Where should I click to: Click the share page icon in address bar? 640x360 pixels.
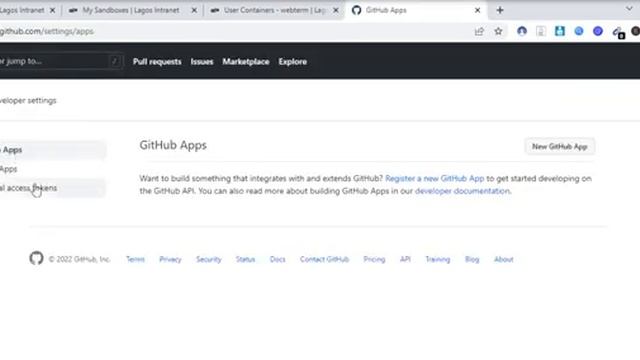pyautogui.click(x=479, y=31)
